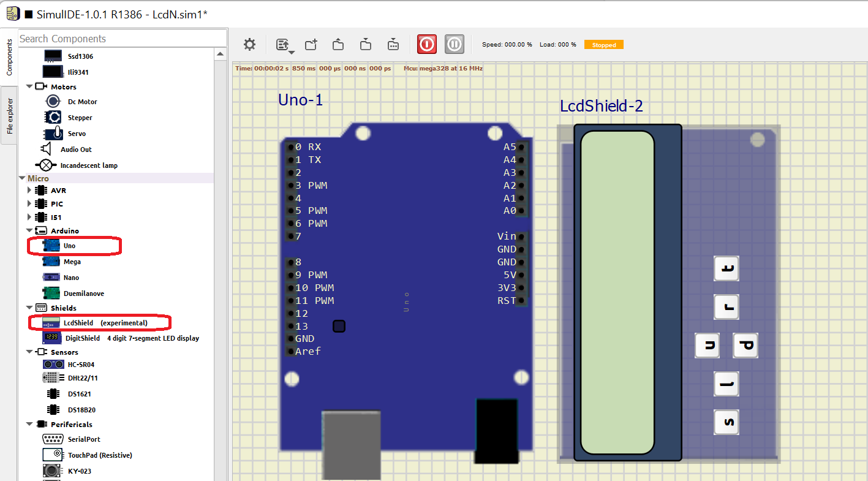Expand the PIC group
Image resolution: width=868 pixels, height=481 pixels.
(x=29, y=204)
